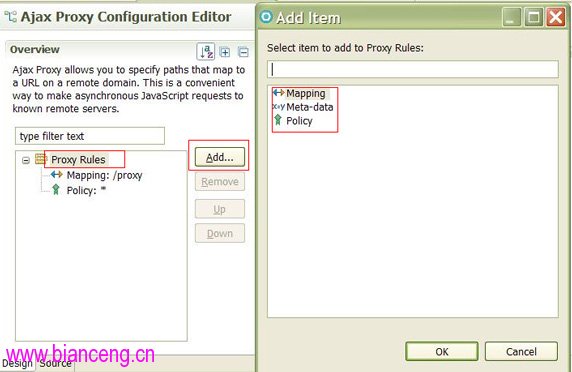The height and width of the screenshot is (372, 572).
Task: Focus the type filter text field
Action: pyautogui.click(x=90, y=136)
